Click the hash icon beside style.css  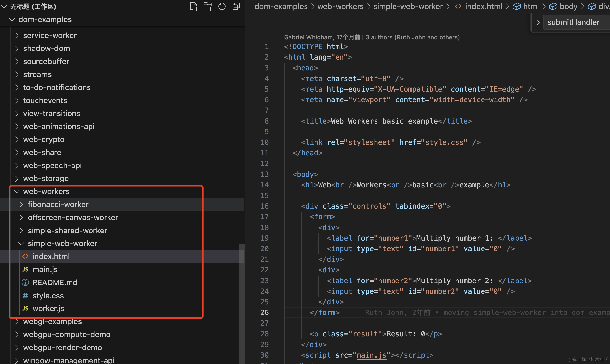pos(25,296)
